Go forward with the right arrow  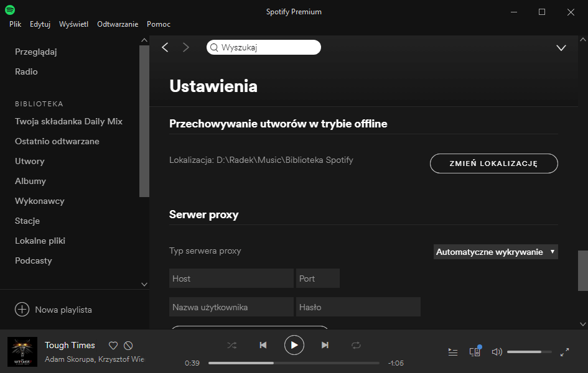(x=185, y=47)
